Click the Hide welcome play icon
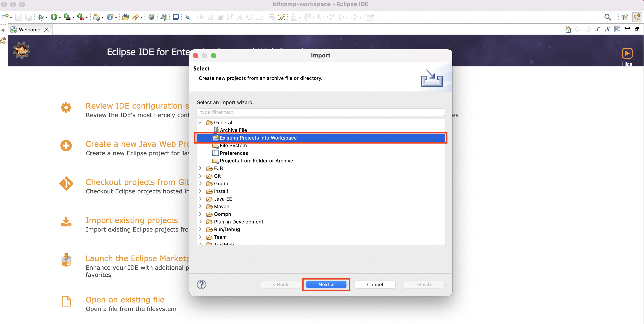This screenshot has width=644, height=324. click(x=627, y=53)
